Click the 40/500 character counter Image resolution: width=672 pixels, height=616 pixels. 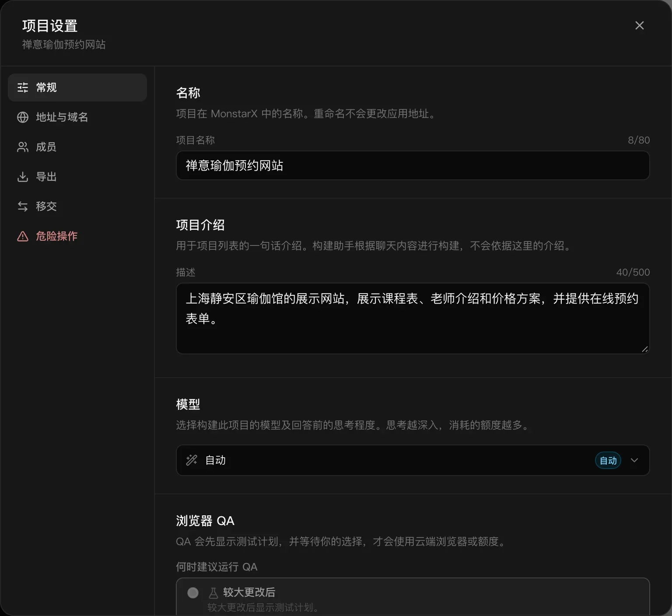coord(633,272)
